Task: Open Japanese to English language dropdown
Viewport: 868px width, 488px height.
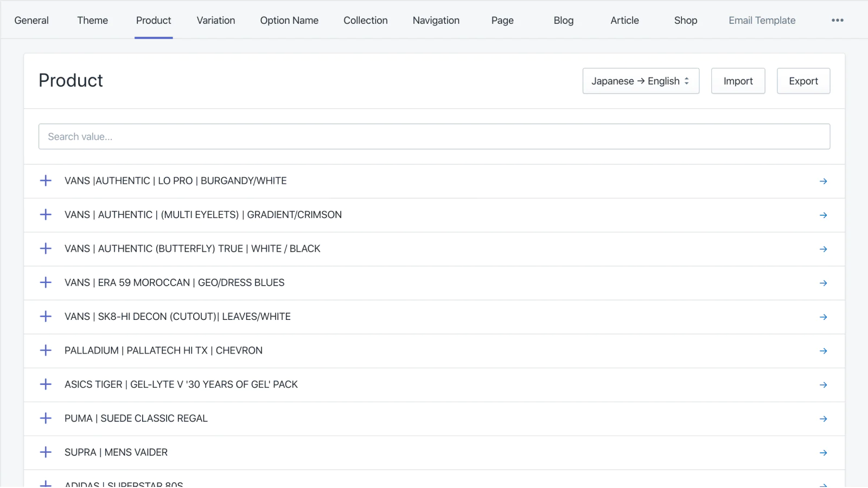Action: coord(640,81)
